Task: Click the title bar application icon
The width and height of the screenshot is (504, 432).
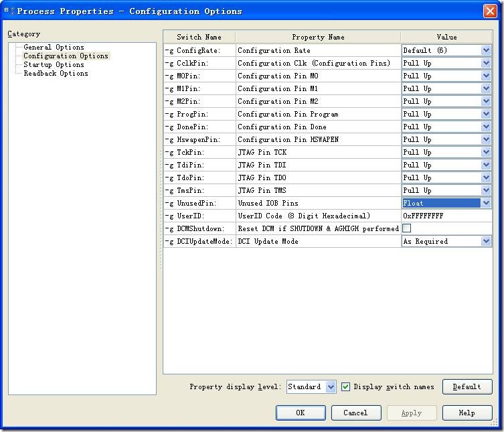Action: (9, 11)
